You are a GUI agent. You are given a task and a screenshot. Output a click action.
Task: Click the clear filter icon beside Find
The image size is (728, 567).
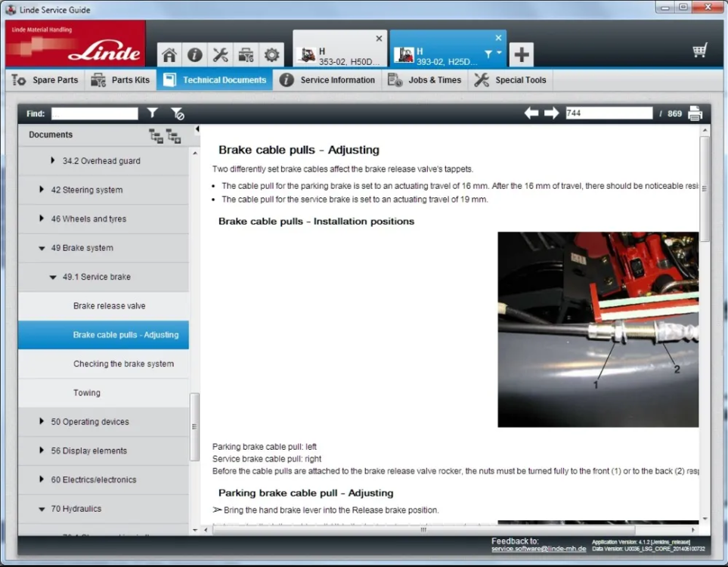point(178,113)
